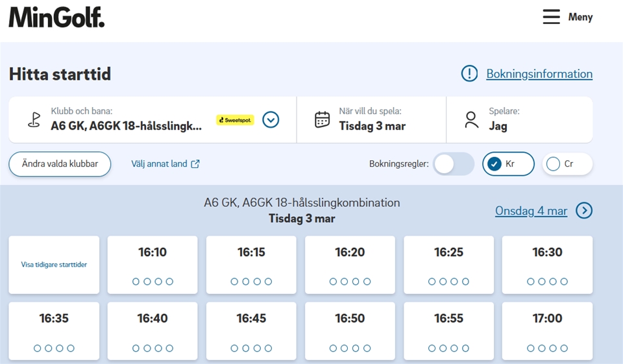Click the player person icon

click(472, 120)
